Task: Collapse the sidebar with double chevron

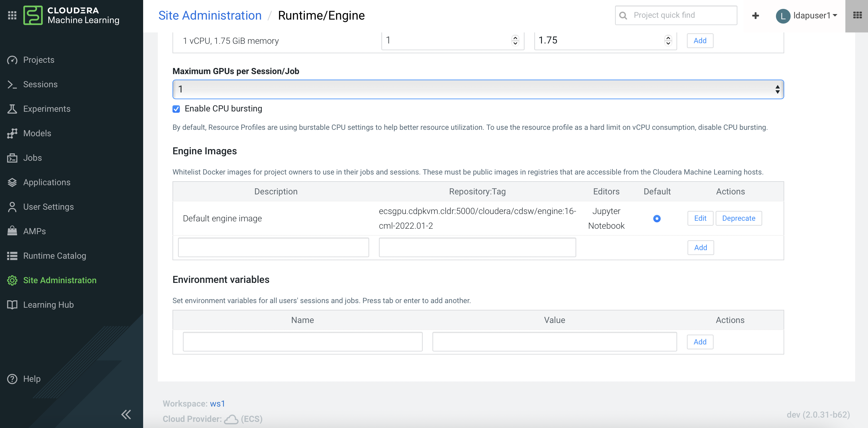Action: (126, 414)
